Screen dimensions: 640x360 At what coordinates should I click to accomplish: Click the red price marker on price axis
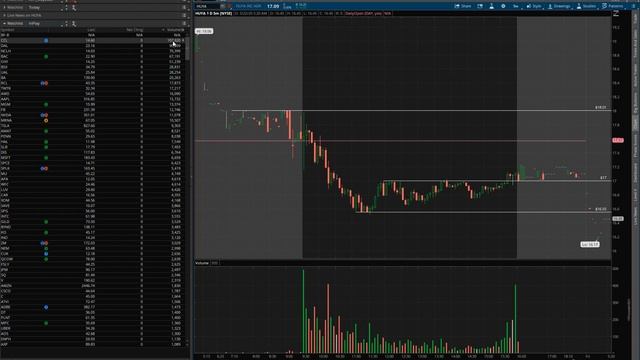pyautogui.click(x=618, y=140)
